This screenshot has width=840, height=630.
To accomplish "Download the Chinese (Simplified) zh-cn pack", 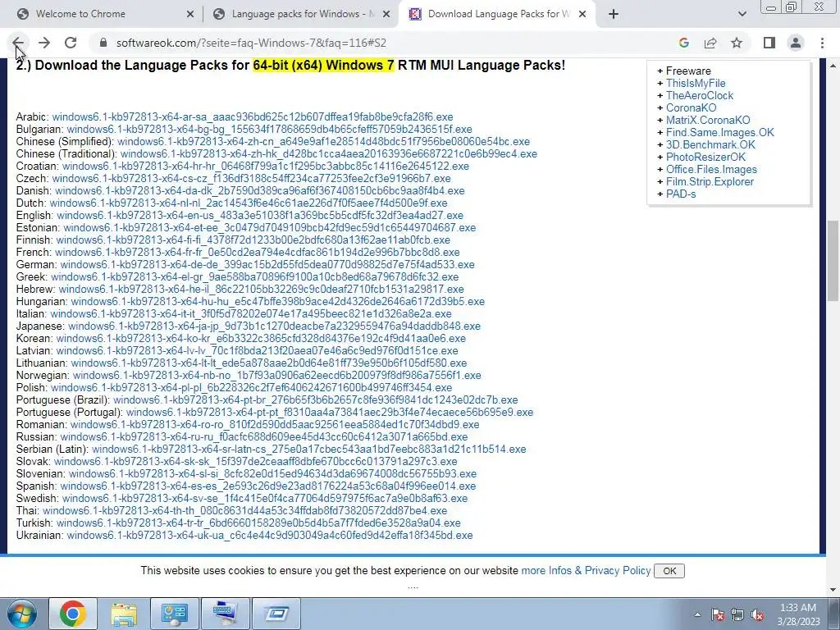I will [x=323, y=141].
